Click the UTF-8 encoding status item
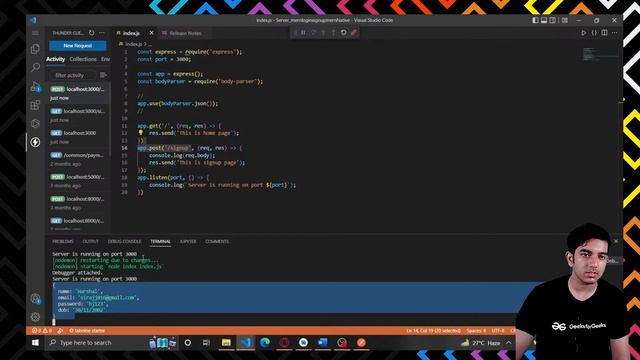The image size is (640, 360). pyautogui.click(x=498, y=331)
